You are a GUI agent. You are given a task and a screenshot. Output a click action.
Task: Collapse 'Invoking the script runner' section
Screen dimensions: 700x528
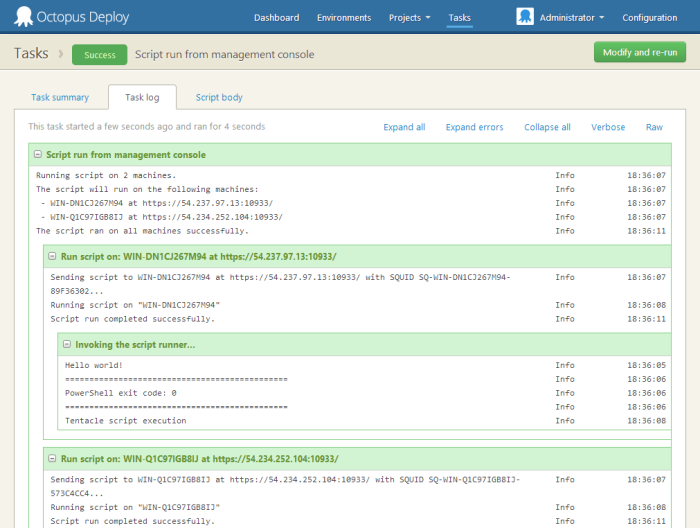point(67,345)
